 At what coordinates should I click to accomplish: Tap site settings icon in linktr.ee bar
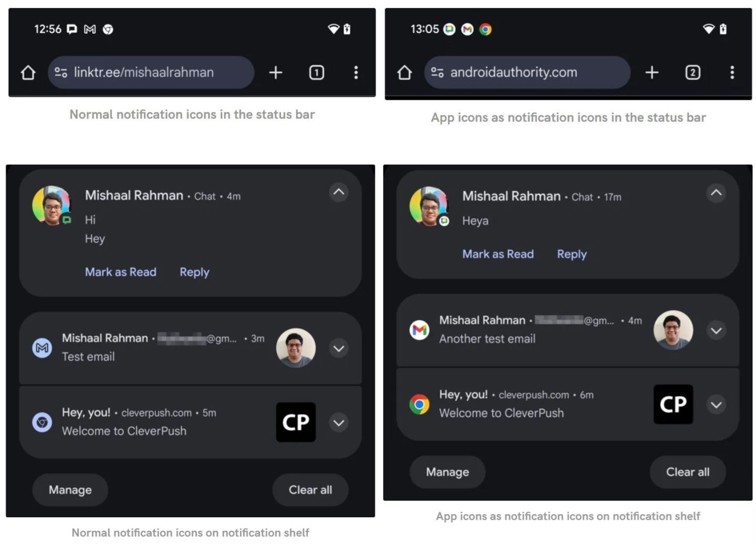(61, 73)
